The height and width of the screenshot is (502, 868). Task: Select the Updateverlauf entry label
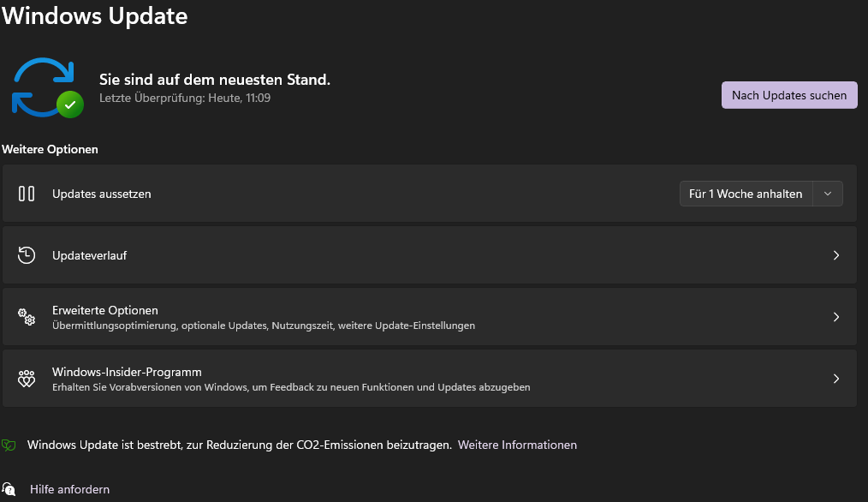point(89,255)
